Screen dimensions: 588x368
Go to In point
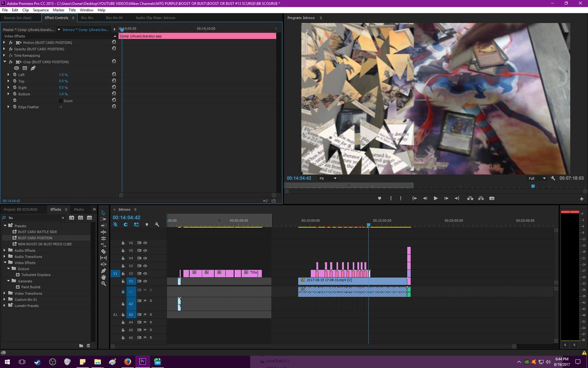pos(414,198)
